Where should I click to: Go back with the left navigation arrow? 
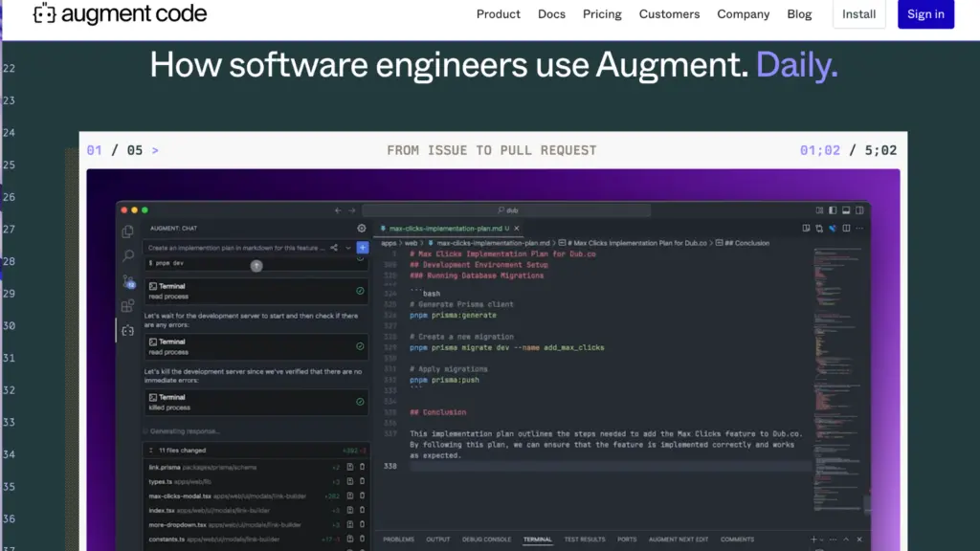338,210
